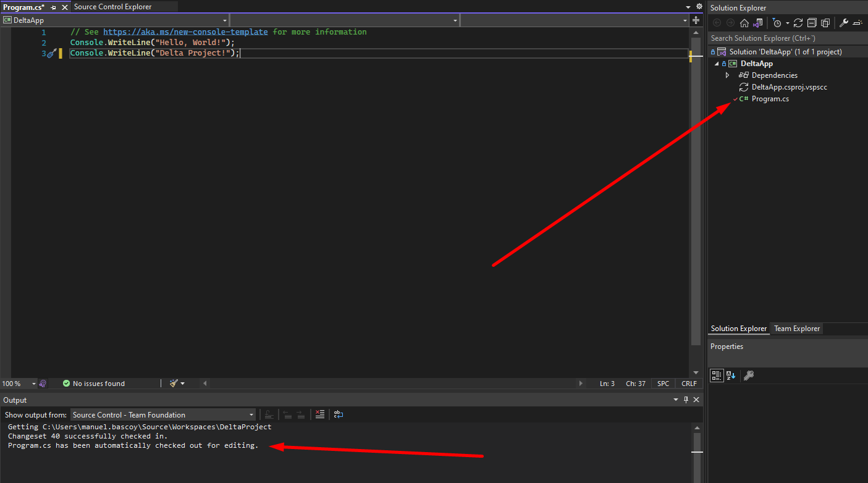Toggle Show All Files in Solution Explorer

point(825,23)
